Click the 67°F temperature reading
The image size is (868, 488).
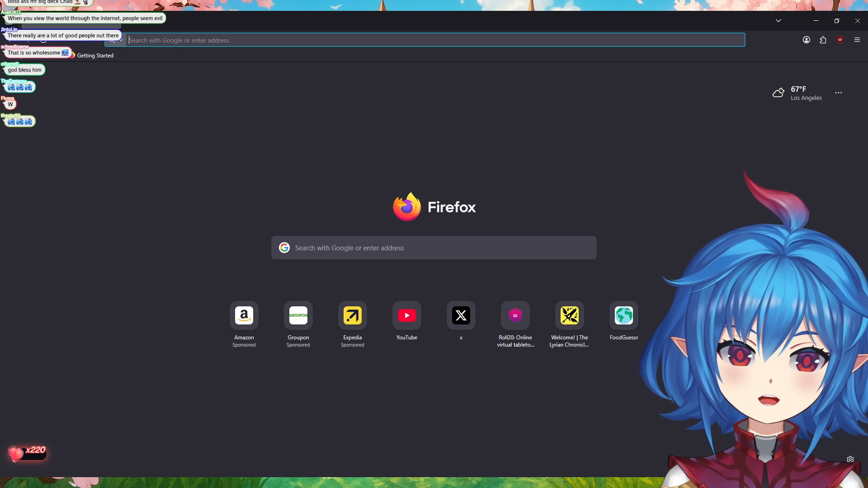pos(798,89)
